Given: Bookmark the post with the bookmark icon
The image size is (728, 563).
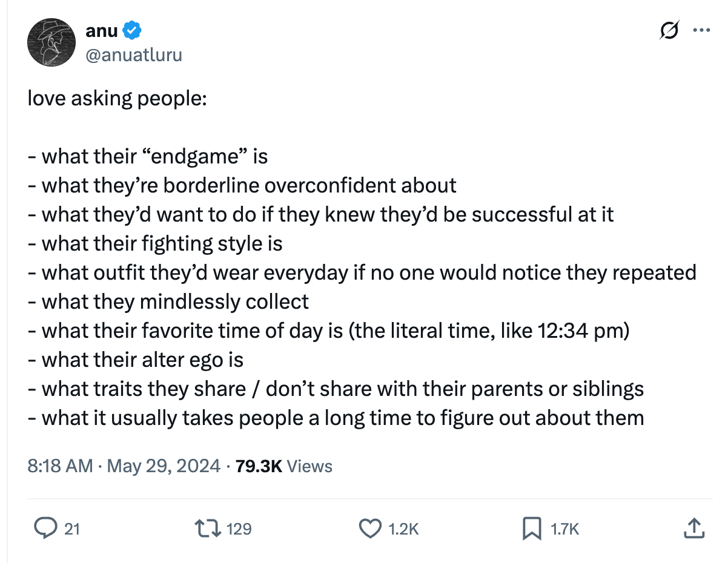Looking at the screenshot, I should (532, 528).
